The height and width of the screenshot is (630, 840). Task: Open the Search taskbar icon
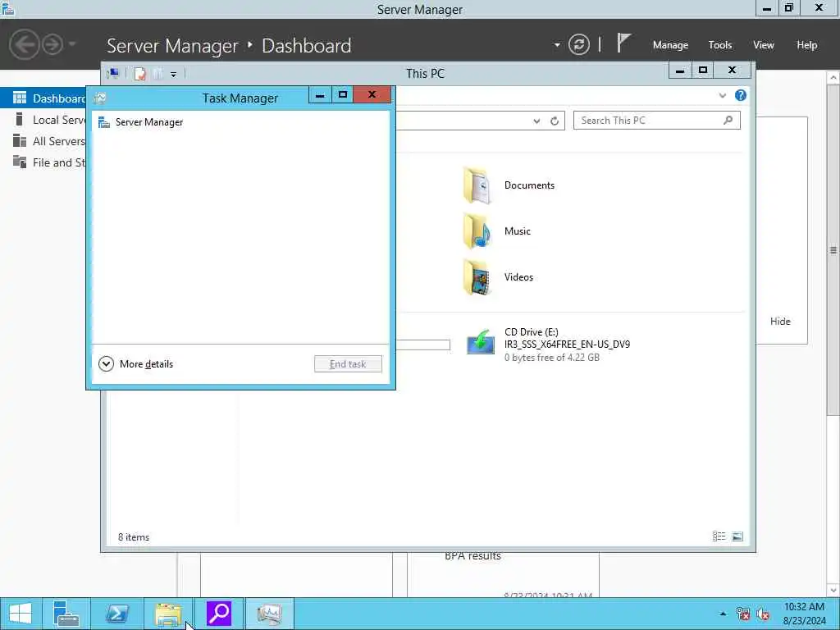click(x=218, y=614)
